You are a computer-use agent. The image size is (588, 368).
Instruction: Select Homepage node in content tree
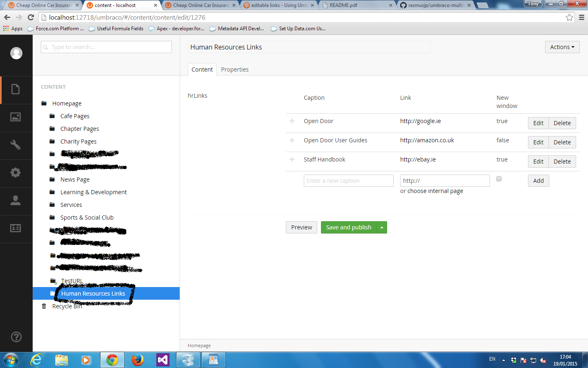click(x=67, y=103)
